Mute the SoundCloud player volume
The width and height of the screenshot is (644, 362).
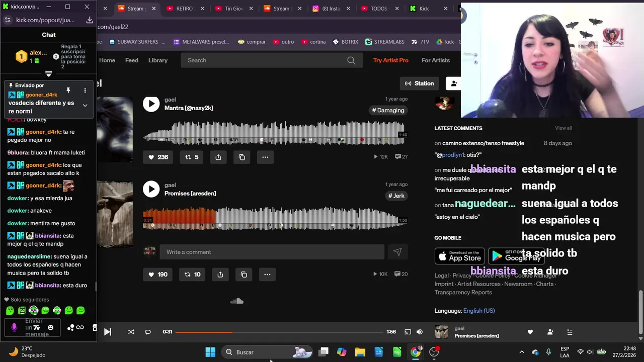[x=420, y=332]
